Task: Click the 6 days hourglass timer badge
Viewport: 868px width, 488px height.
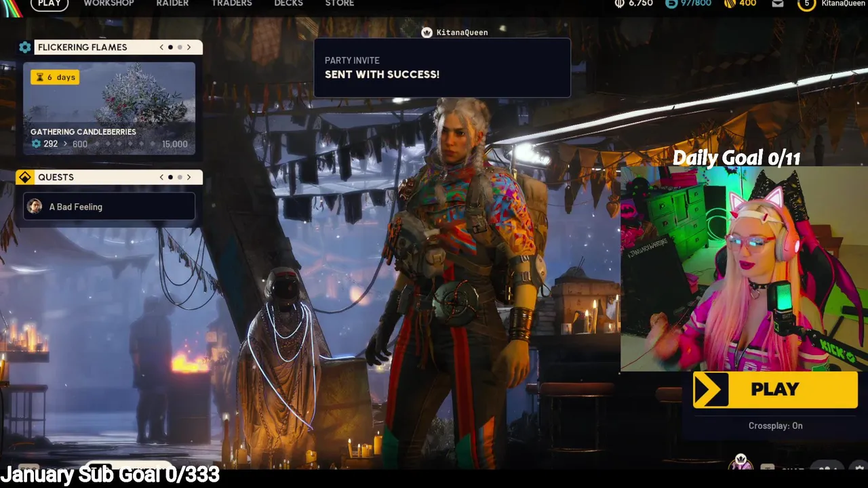Action: pyautogui.click(x=55, y=77)
